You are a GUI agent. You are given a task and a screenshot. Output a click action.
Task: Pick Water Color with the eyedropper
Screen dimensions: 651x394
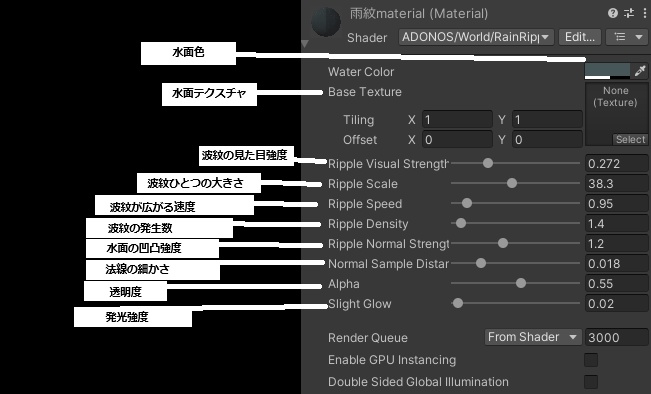point(640,71)
